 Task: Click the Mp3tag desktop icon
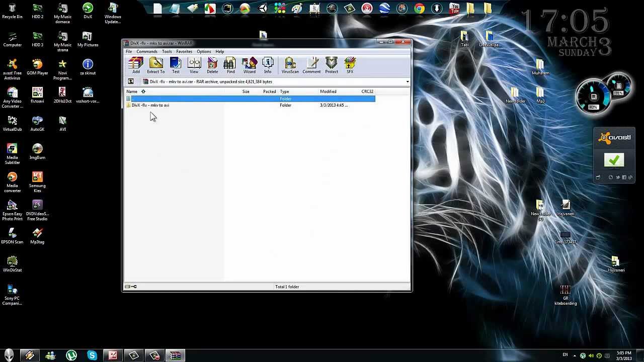point(37,237)
